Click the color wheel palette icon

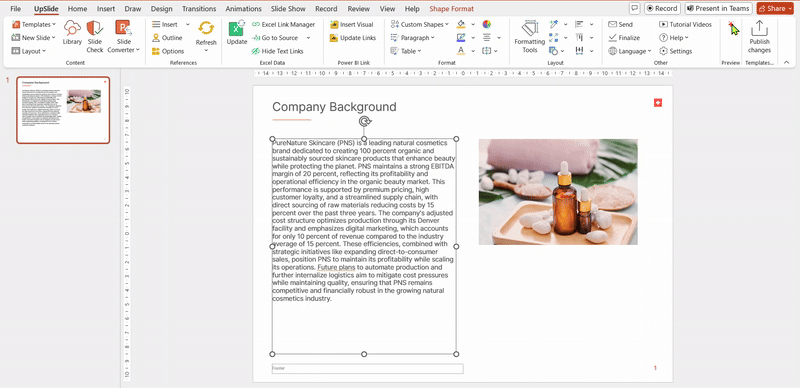pos(487,25)
